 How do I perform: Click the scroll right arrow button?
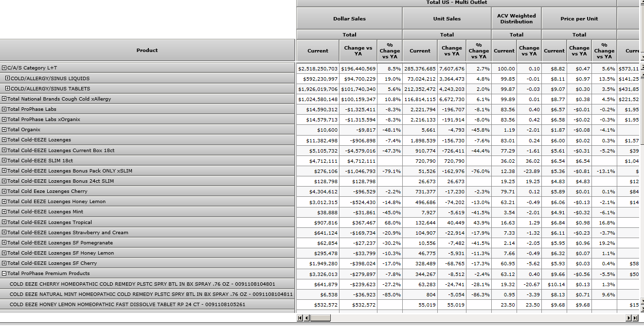[629, 318]
